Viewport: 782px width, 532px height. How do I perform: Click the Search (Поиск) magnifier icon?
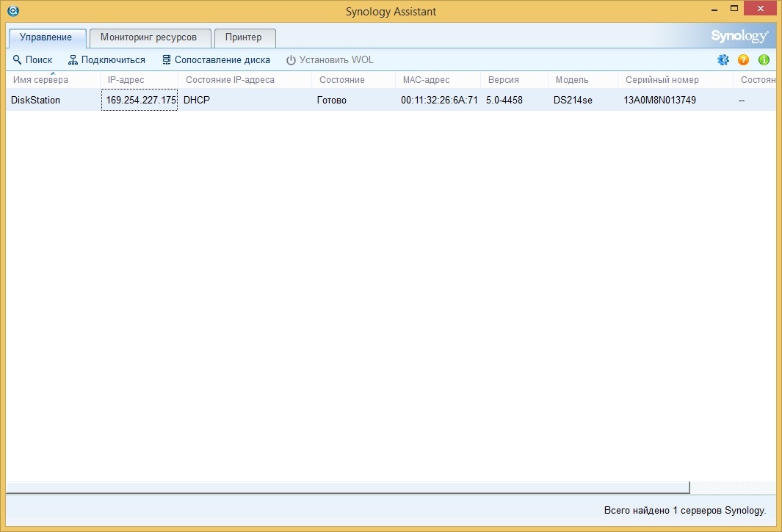18,60
